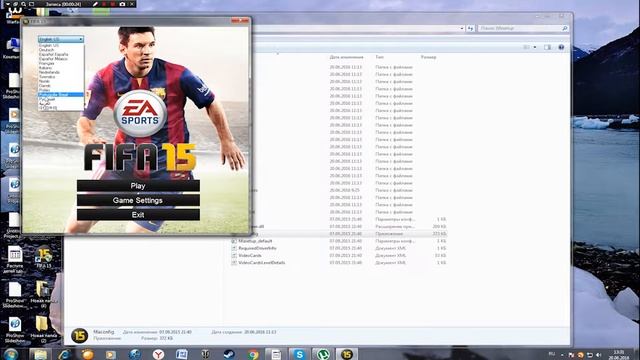The image size is (640, 360).
Task: Sort by Дата изменения column header
Action: coord(346,57)
